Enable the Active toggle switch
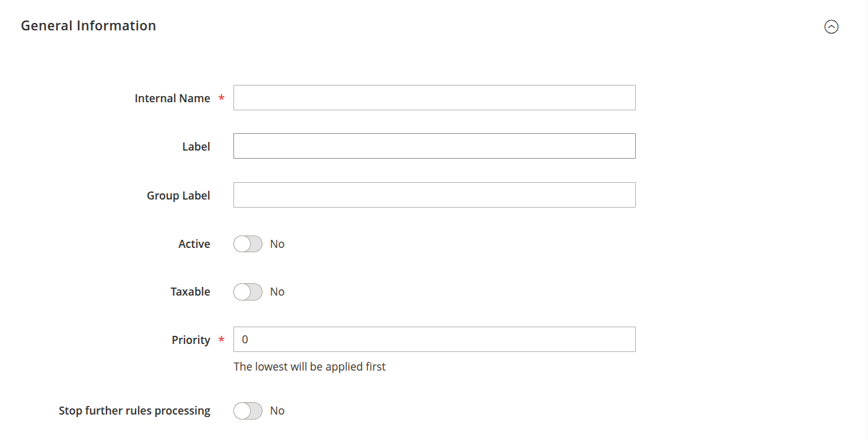 coord(248,244)
